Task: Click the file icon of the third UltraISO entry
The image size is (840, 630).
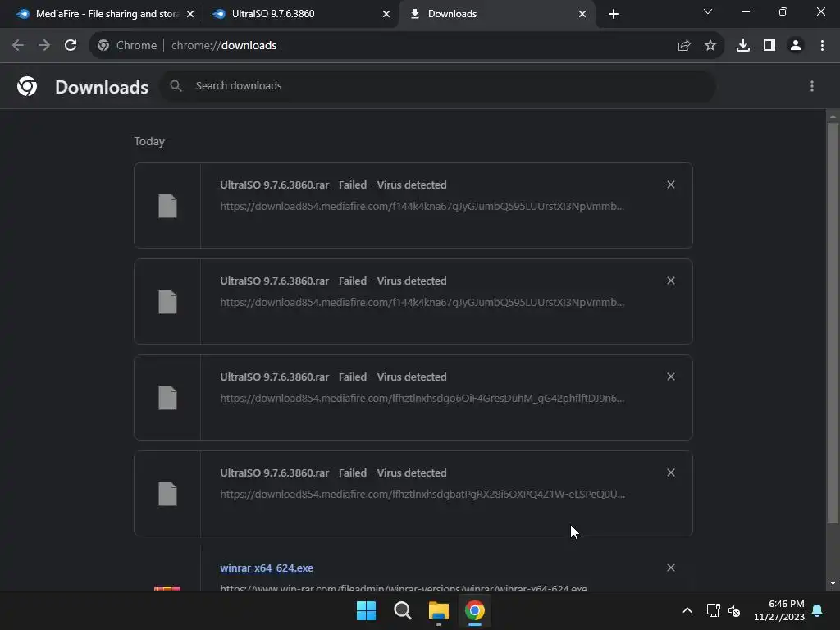Action: click(167, 398)
